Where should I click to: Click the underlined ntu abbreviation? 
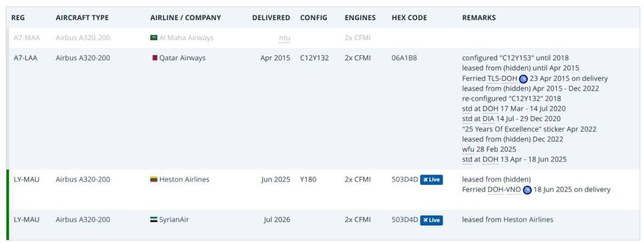click(284, 38)
